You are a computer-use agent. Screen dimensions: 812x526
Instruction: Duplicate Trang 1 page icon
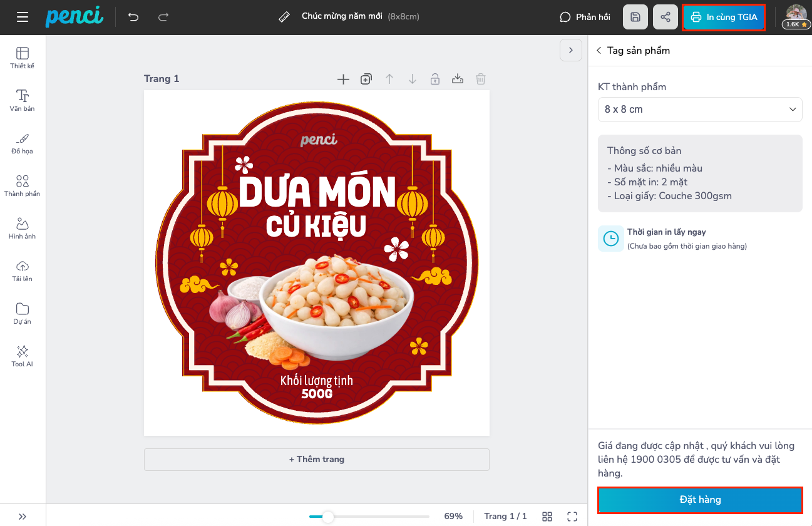click(366, 79)
